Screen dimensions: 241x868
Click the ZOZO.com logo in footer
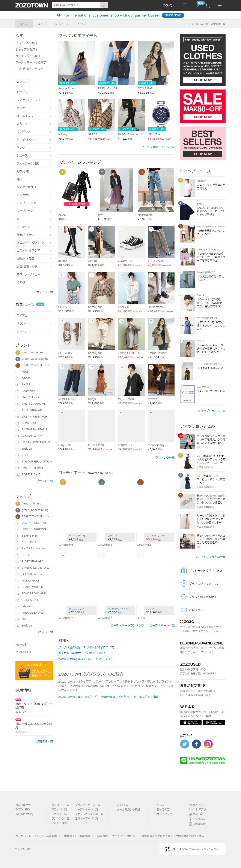tap(192, 849)
